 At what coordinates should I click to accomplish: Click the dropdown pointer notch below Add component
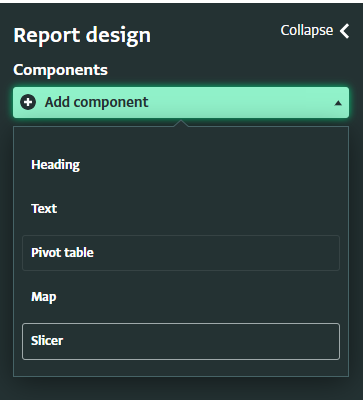tap(181, 123)
